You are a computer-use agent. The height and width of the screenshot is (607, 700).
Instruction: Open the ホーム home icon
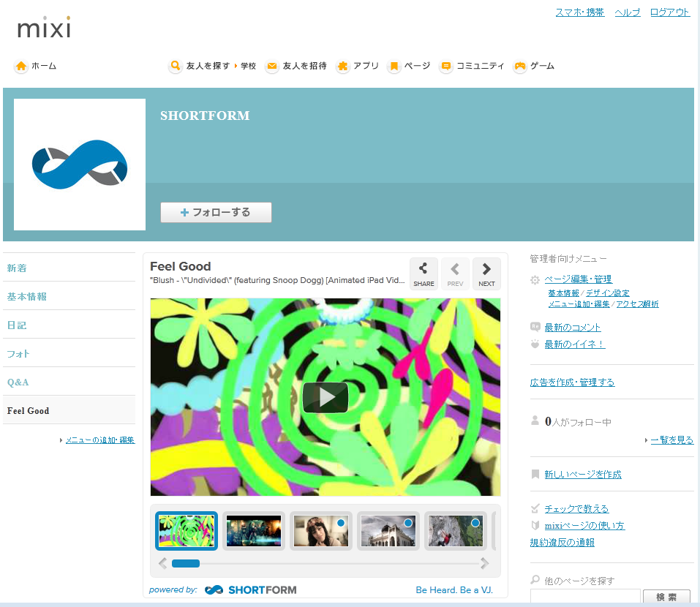pos(21,66)
